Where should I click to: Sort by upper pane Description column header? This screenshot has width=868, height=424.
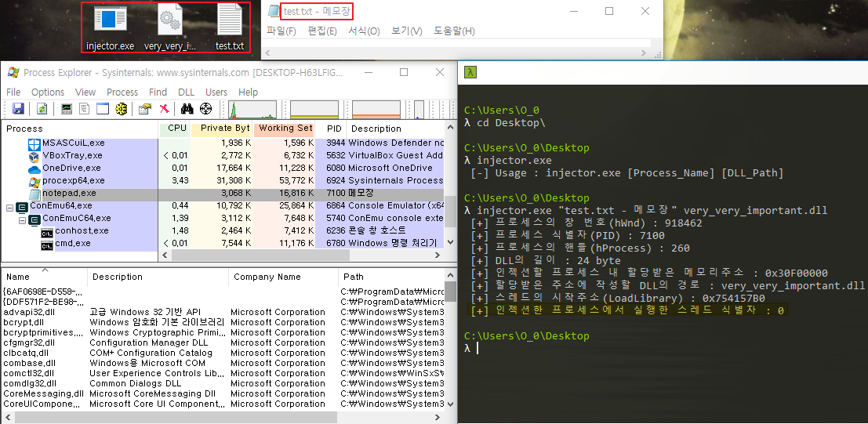pyautogui.click(x=395, y=129)
